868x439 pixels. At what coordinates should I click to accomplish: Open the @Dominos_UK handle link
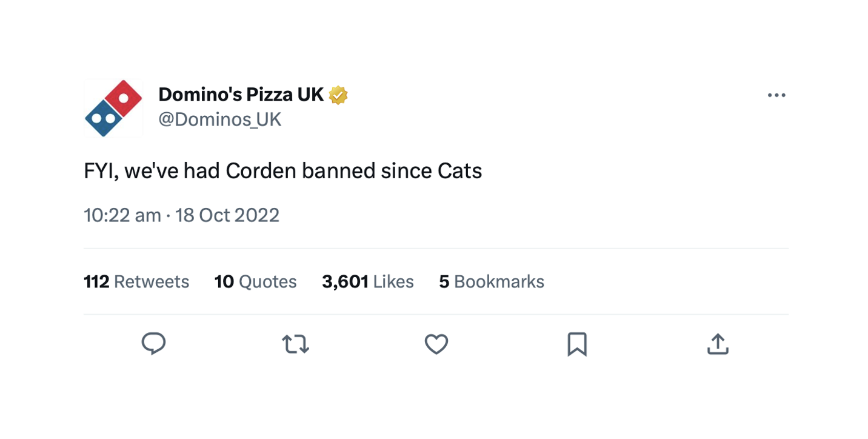(x=219, y=119)
